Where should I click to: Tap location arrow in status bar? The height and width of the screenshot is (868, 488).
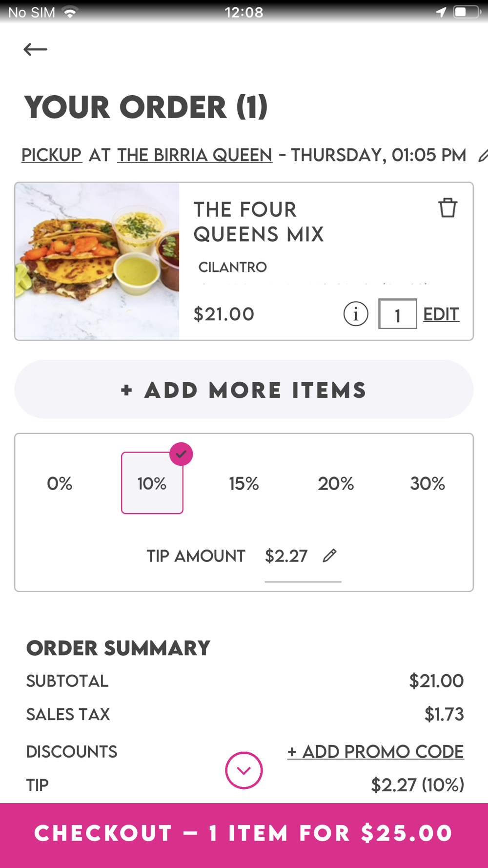coord(441,12)
